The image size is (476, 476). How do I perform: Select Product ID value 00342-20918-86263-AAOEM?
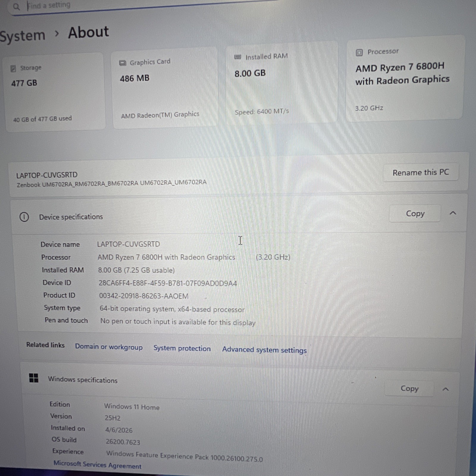[x=144, y=296]
